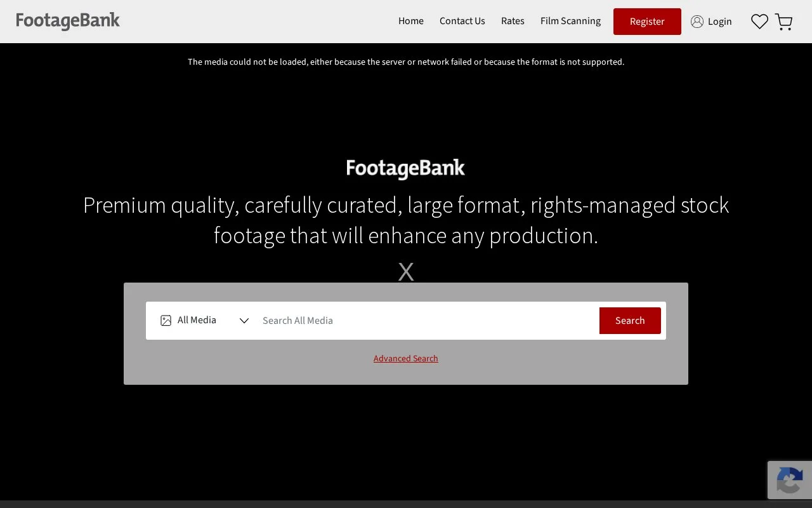812x508 pixels.
Task: Focus the Search All Media input field
Action: [x=428, y=321]
